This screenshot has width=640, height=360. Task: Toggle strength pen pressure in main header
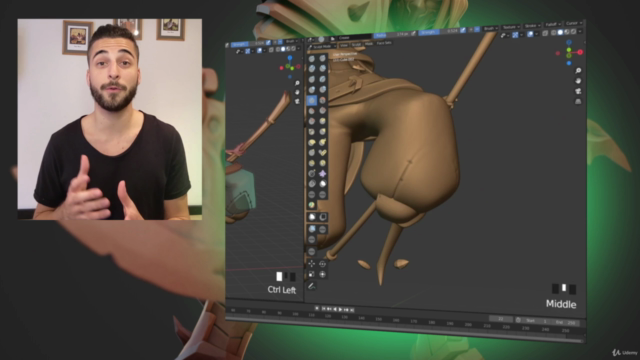coord(463,30)
